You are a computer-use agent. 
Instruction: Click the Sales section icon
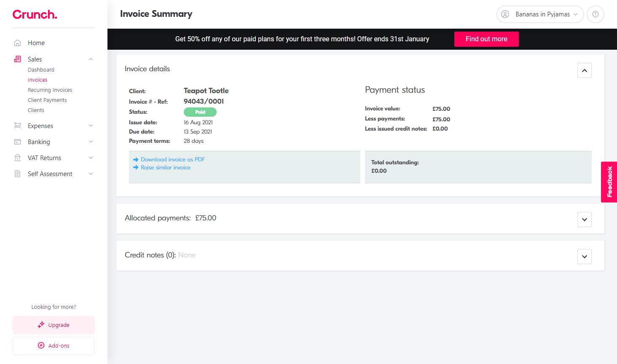tap(18, 59)
